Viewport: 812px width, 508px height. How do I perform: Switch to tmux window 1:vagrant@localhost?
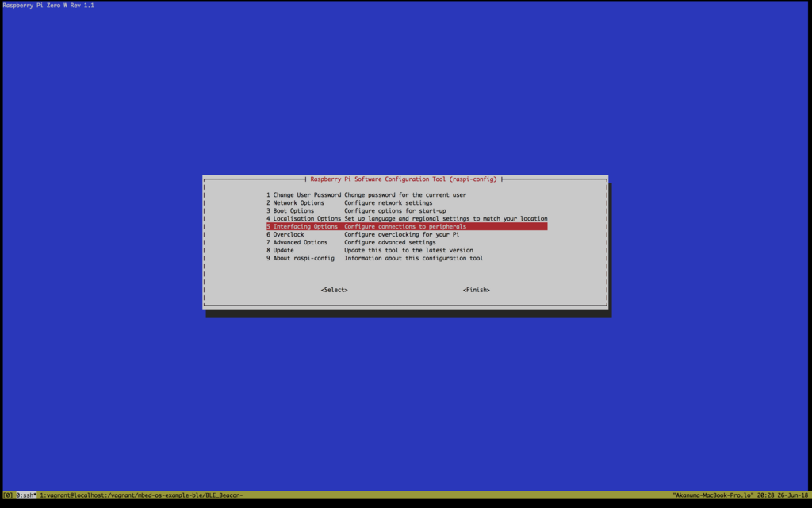click(141, 495)
